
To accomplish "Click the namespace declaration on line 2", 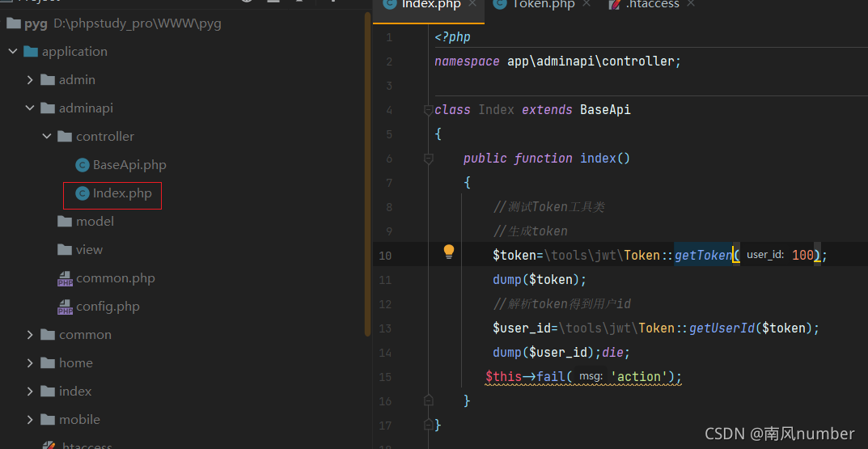I will point(557,61).
